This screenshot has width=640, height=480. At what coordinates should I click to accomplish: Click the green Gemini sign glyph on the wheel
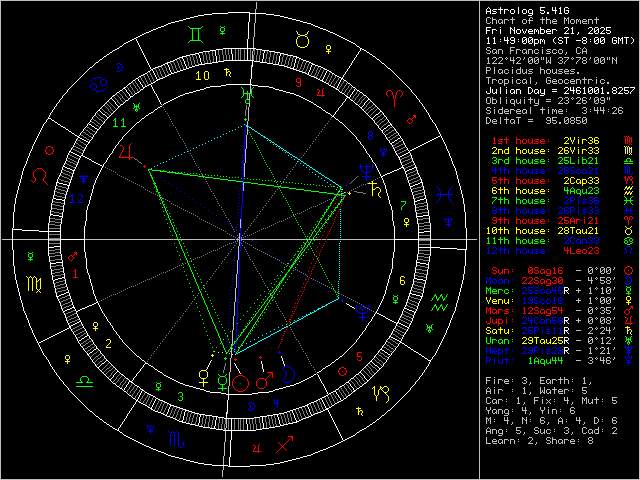click(x=196, y=35)
